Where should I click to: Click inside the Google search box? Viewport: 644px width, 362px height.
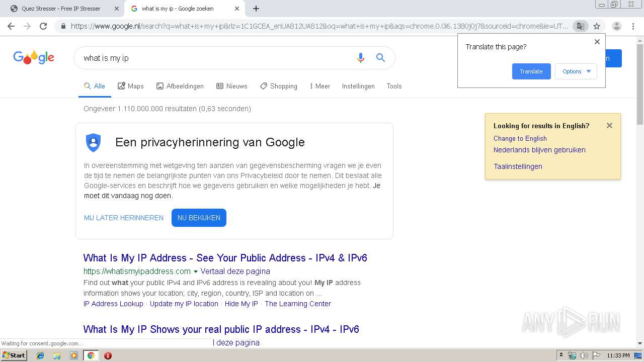pyautogui.click(x=216, y=58)
